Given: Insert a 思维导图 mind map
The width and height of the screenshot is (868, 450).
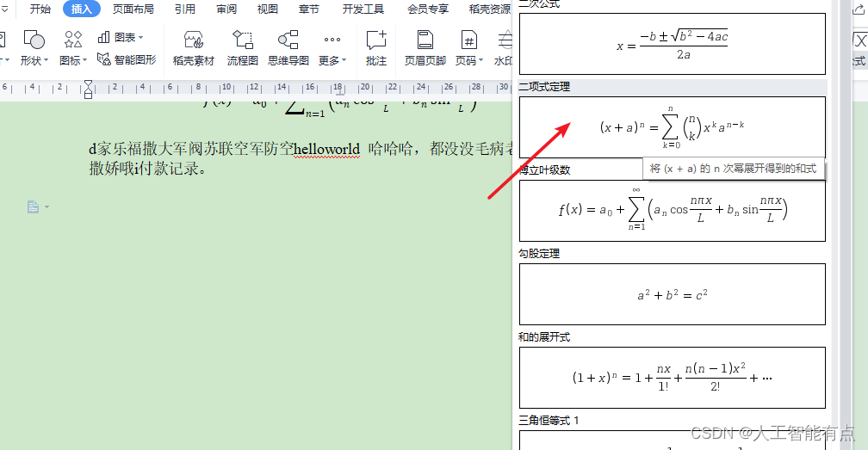Looking at the screenshot, I should pyautogui.click(x=288, y=48).
